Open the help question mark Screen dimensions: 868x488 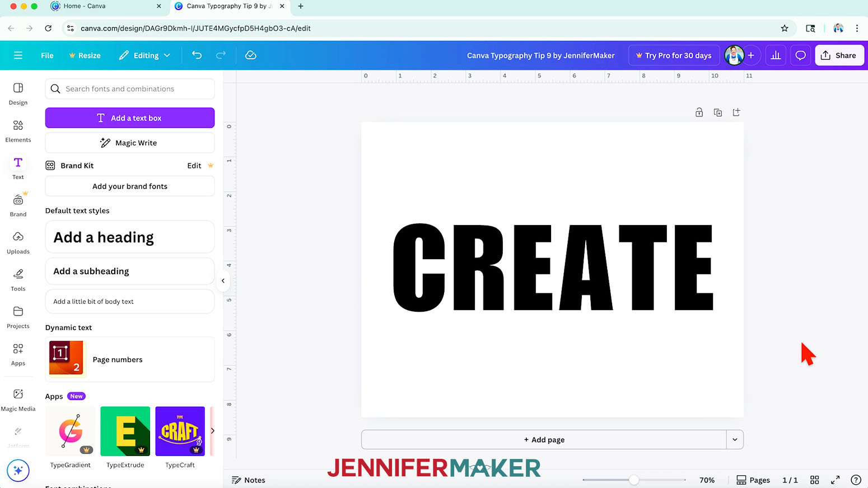point(856,480)
